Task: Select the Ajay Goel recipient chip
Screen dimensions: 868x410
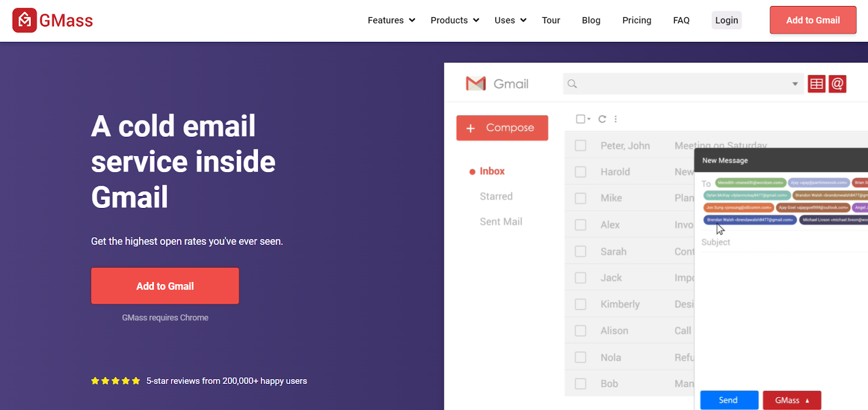Action: pyautogui.click(x=813, y=207)
